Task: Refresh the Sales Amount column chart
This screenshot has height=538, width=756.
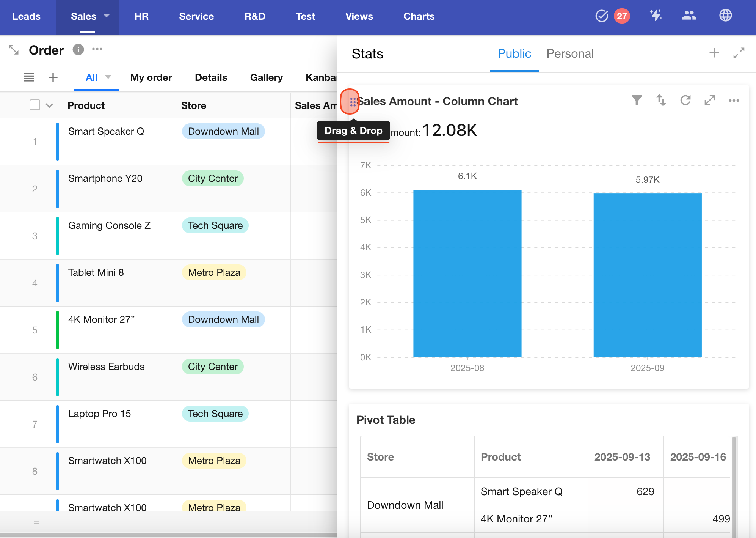Action: tap(685, 101)
